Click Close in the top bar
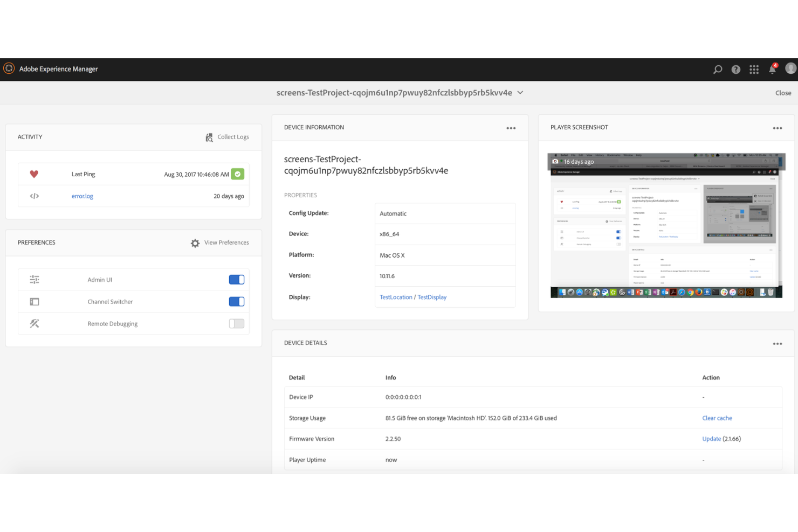The image size is (798, 532). [x=783, y=92]
